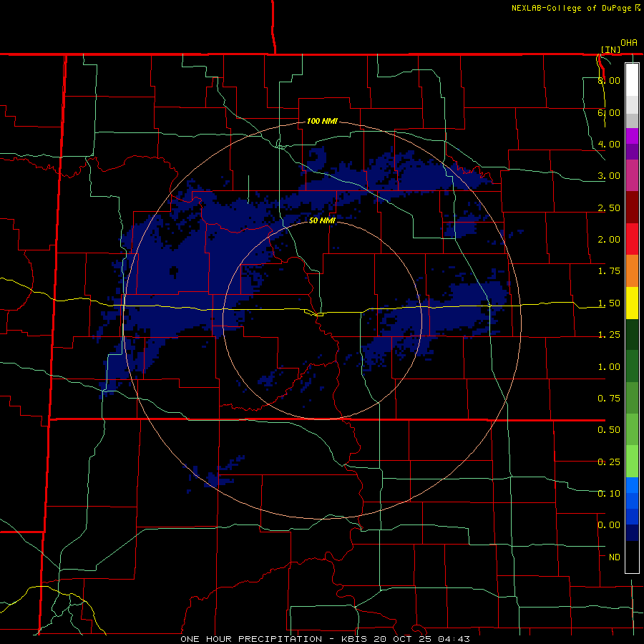Screen dimensions: 644x644
Task: Click the One Hour Precipitation KBIS title text
Action: coord(325,639)
